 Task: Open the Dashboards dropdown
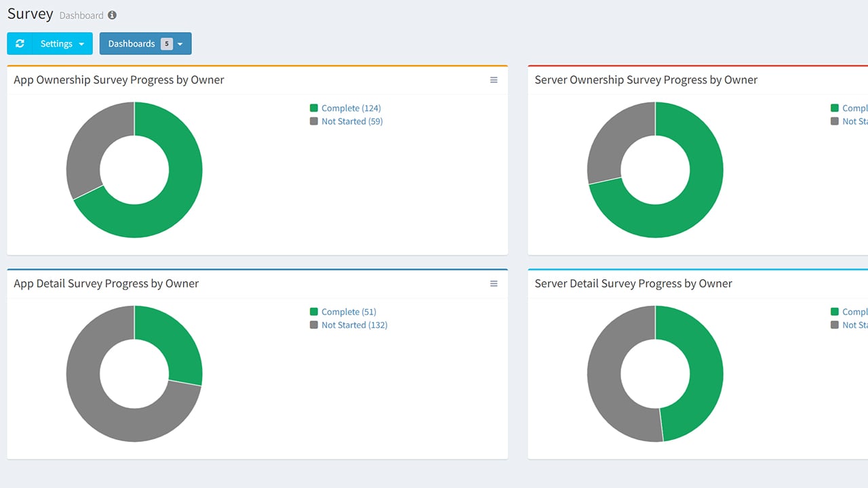click(x=145, y=43)
